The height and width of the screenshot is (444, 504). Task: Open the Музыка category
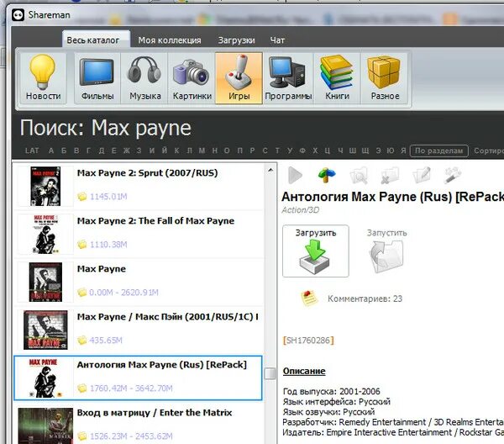pos(144,78)
